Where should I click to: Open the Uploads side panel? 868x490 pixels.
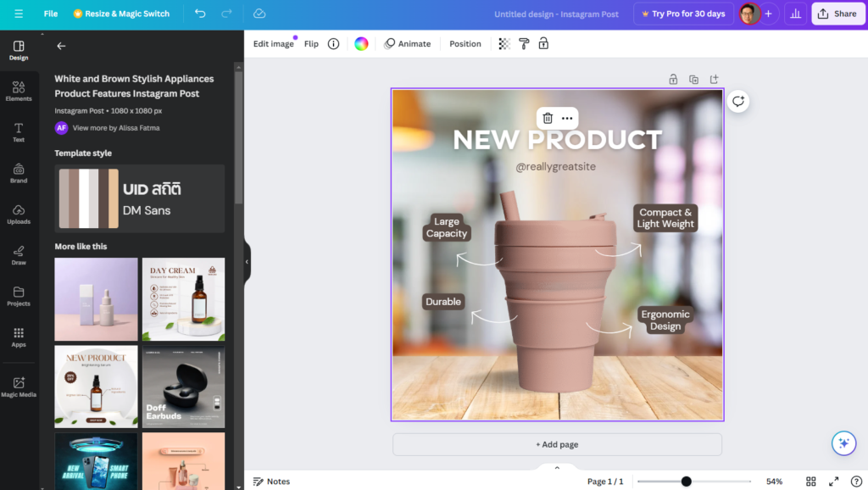point(19,214)
